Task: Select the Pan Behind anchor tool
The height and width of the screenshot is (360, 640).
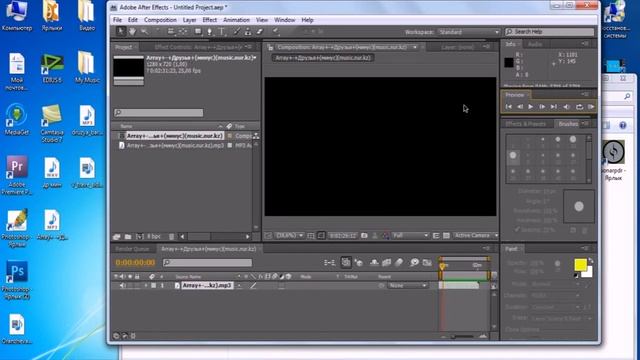Action: [182, 31]
